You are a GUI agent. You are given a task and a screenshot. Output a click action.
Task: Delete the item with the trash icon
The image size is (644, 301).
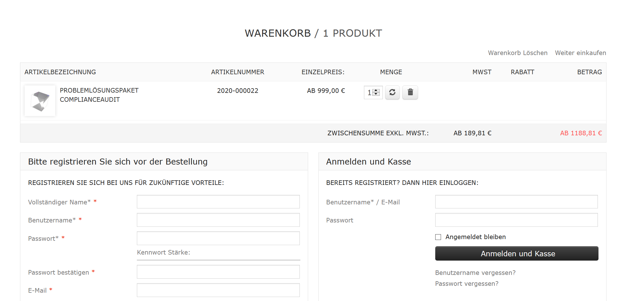(410, 92)
